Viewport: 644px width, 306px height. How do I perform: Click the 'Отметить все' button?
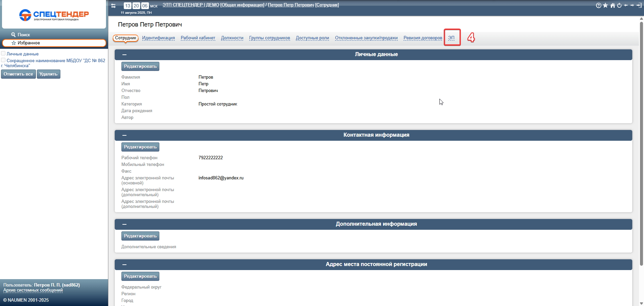click(18, 74)
